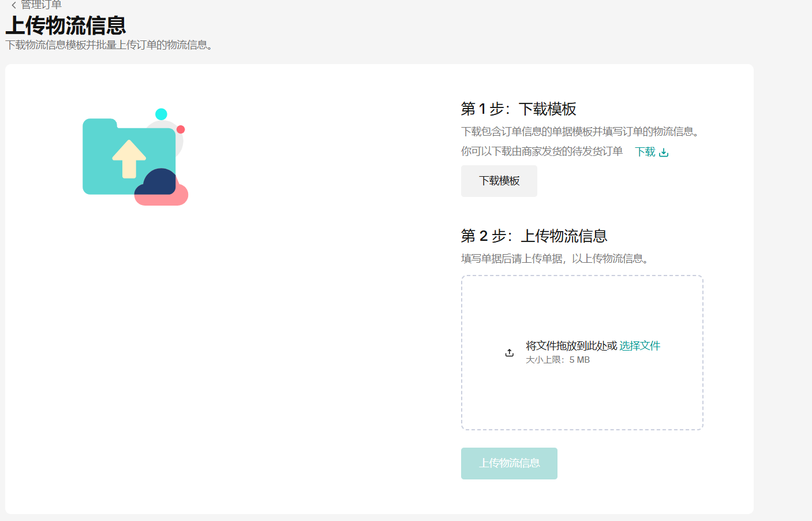This screenshot has height=521, width=812.
Task: Click the 选择文件 link to browse
Action: 639,345
